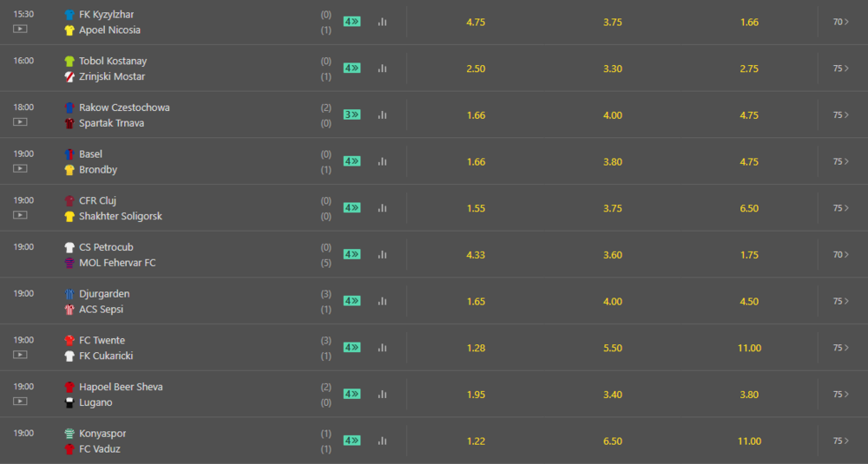
Task: Click green bet builder badge for Rakow Czestochowa
Action: point(352,114)
